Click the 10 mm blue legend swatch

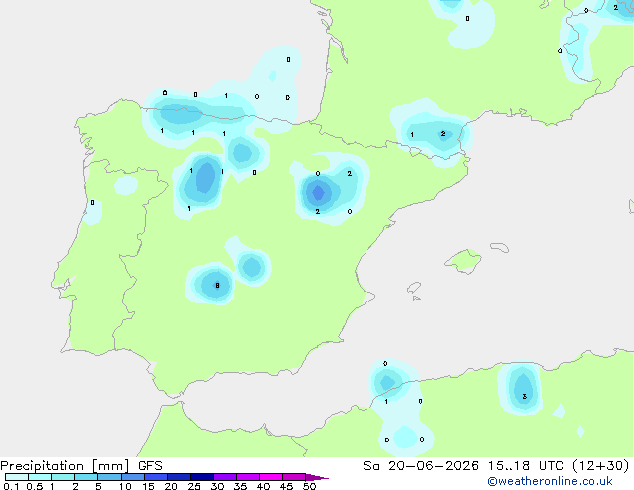[133, 477]
